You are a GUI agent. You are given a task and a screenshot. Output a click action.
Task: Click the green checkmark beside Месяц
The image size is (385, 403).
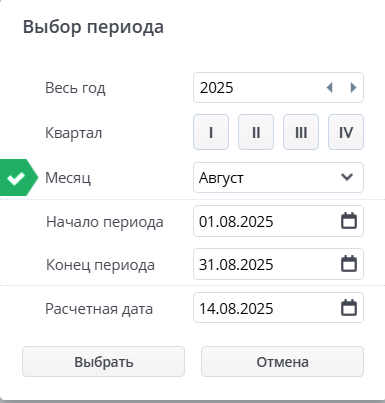pyautogui.click(x=16, y=178)
